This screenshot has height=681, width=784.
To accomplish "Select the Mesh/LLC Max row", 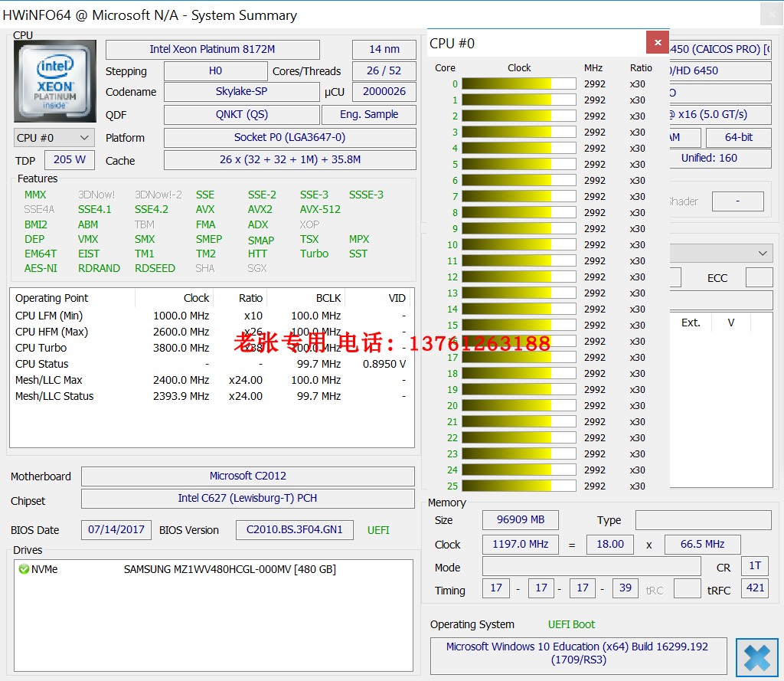I will 212,380.
